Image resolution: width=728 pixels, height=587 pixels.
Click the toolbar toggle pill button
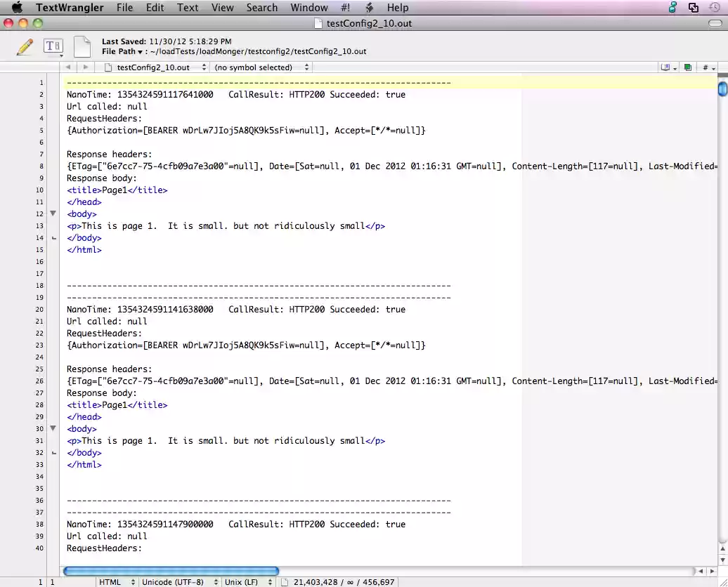tap(715, 23)
